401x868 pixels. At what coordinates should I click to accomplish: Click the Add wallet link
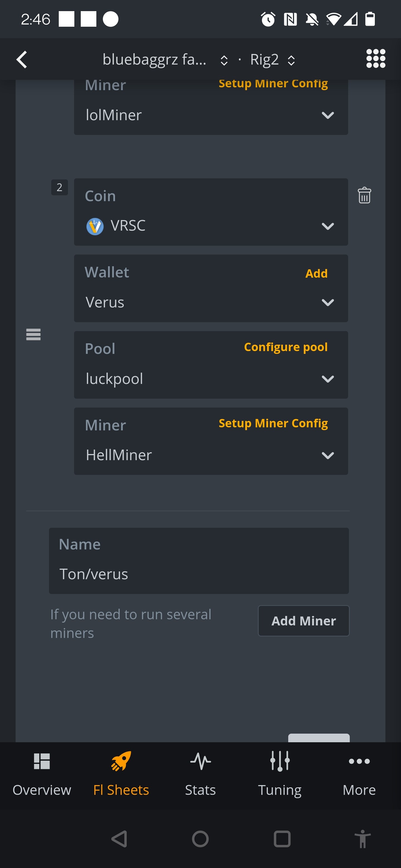pyautogui.click(x=316, y=273)
